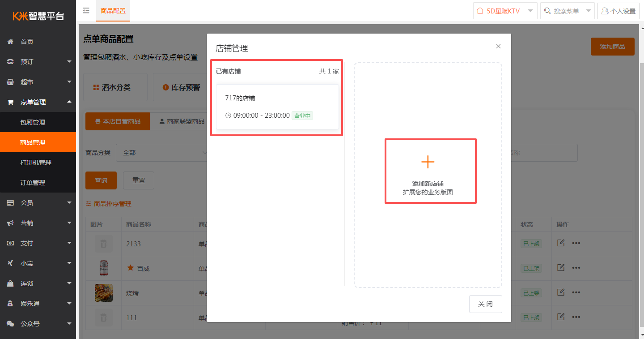
Task: Open the 搜索菜单 dropdown
Action: click(567, 11)
